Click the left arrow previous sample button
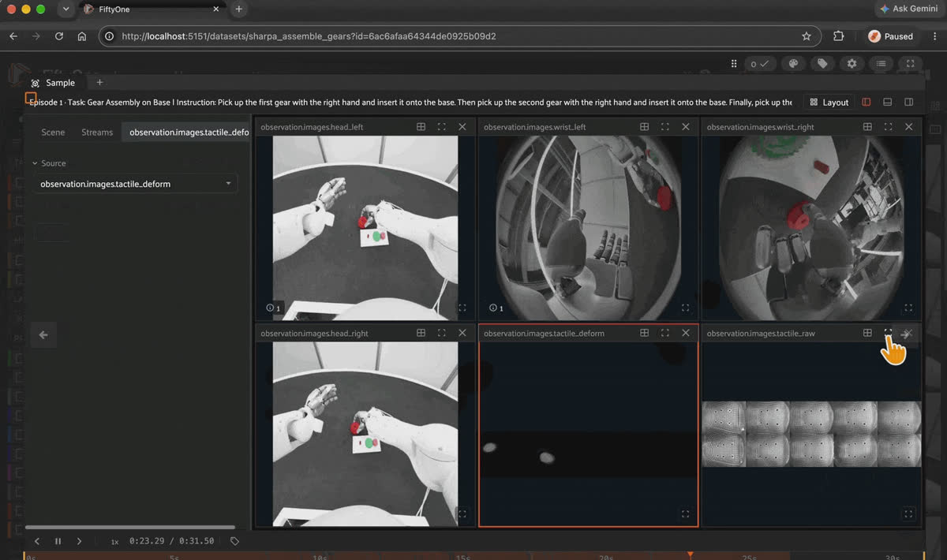Image resolution: width=947 pixels, height=560 pixels. (x=43, y=335)
